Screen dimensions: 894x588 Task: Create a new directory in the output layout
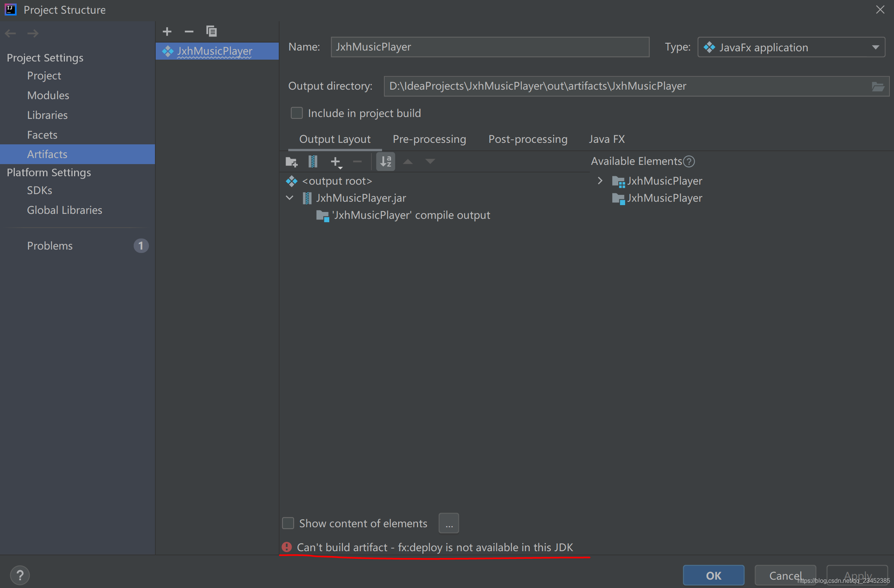click(x=291, y=161)
